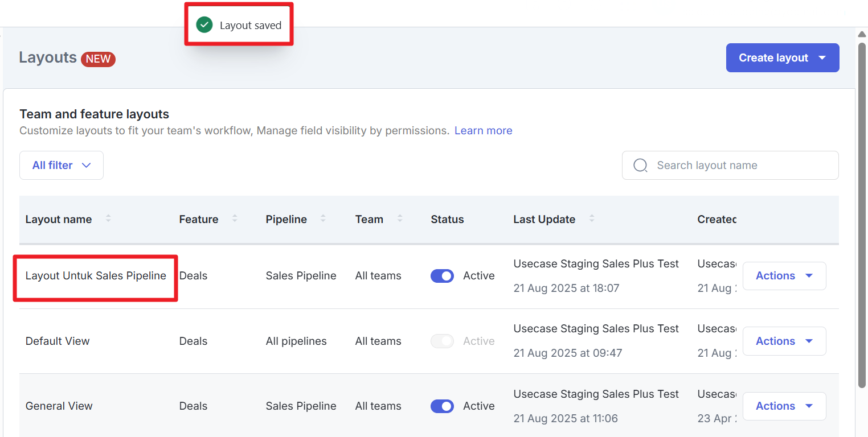Viewport: 868px width, 437px height.
Task: Sort layouts by Team column
Action: [x=400, y=219]
